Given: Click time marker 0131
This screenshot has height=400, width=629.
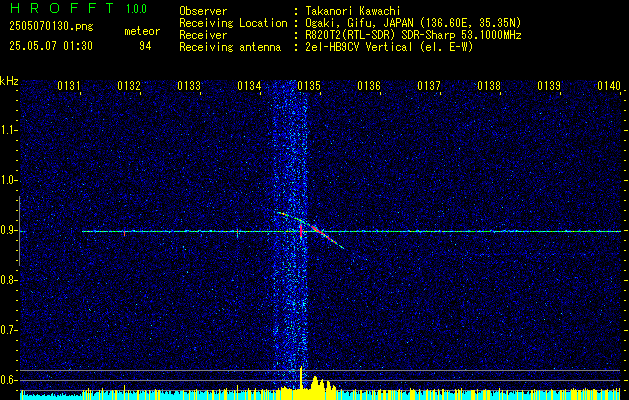Looking at the screenshot, I should tap(69, 86).
